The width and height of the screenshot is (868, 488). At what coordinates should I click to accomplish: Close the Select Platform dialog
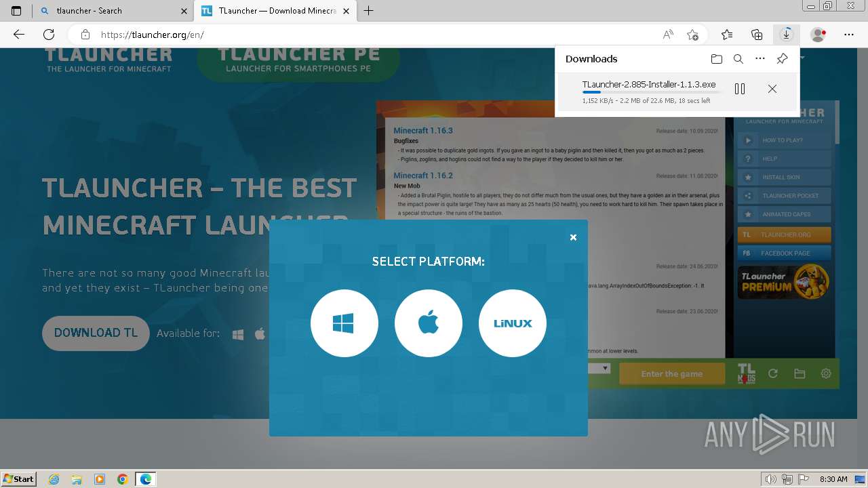[x=573, y=237]
